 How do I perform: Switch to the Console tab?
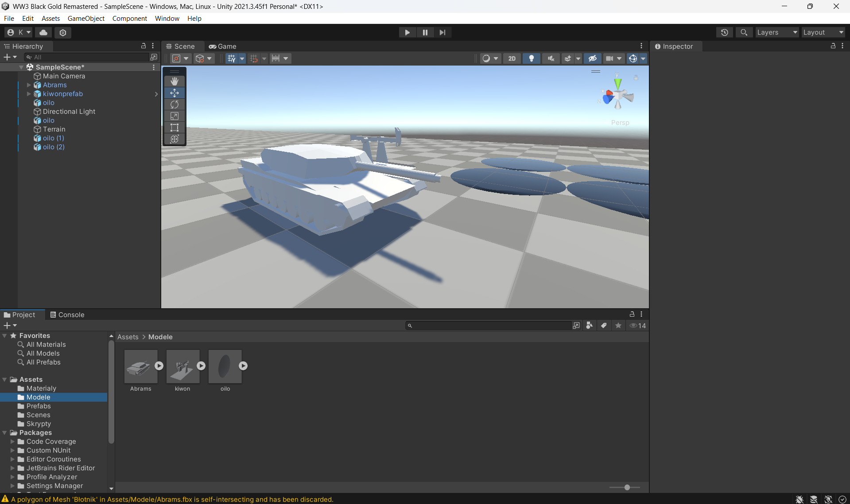[67, 315]
